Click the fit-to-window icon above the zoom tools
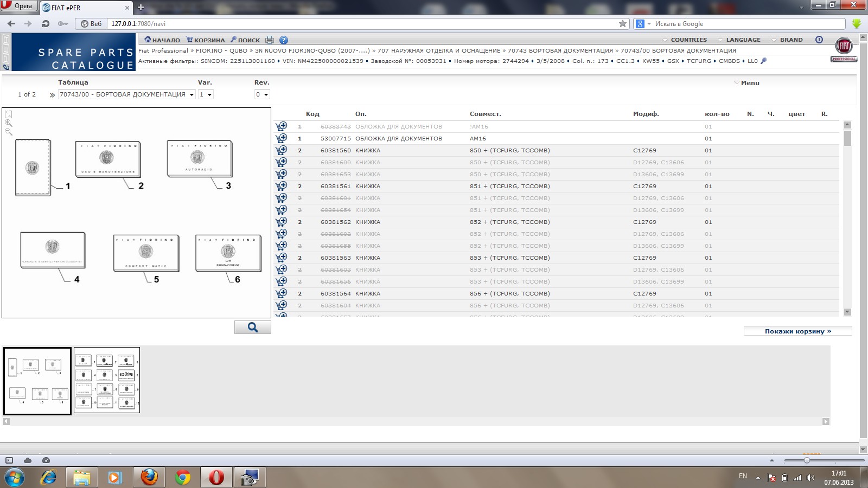Image resolution: width=868 pixels, height=488 pixels. click(x=9, y=114)
